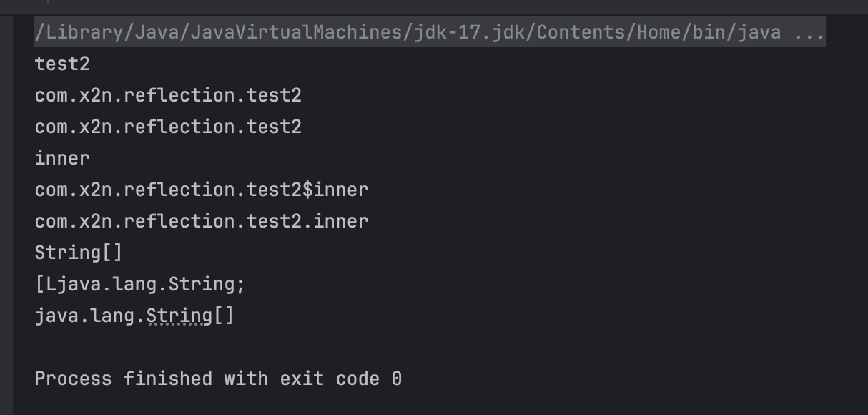868x415 pixels.
Task: Click the 'inner' output line
Action: (62, 158)
